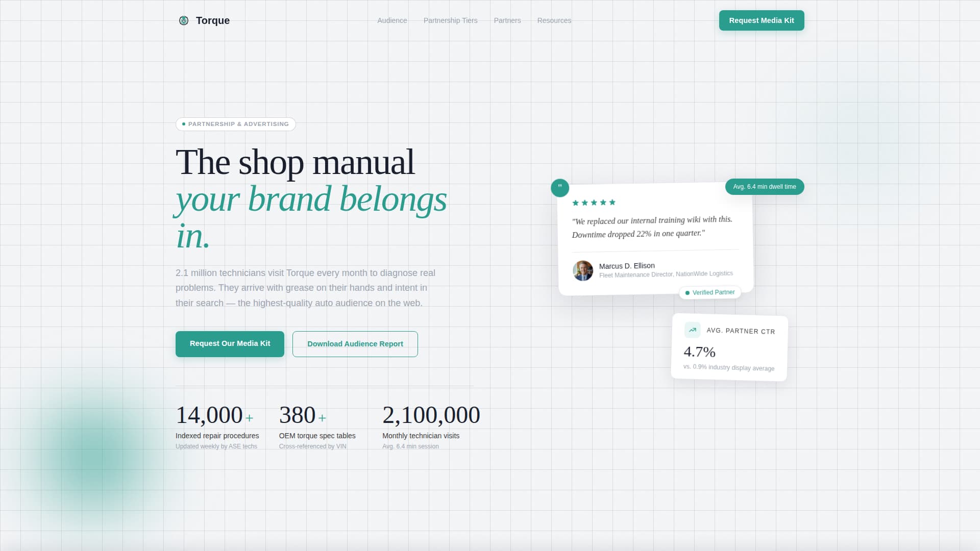Click the Torque logo icon
Screen dimensions: 980x551
click(x=184, y=20)
